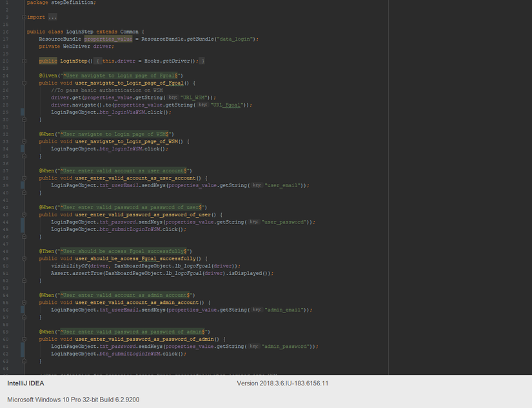This screenshot has width=532, height=408.
Task: Click the folded constructor body this.driver = Hooks.getDriver()
Action: click(149, 61)
